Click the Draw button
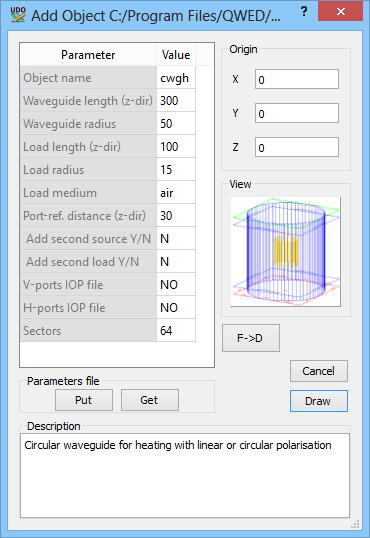The height and width of the screenshot is (538, 370). pos(319,401)
